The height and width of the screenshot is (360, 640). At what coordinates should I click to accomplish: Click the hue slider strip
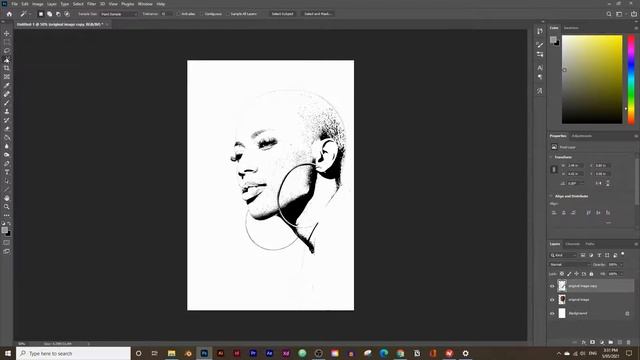631,80
